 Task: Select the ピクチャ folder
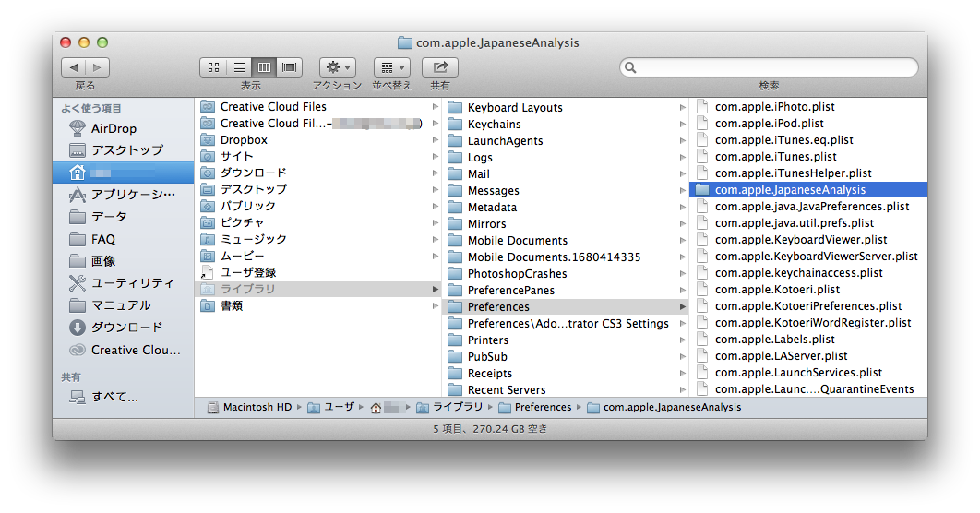[x=318, y=222]
